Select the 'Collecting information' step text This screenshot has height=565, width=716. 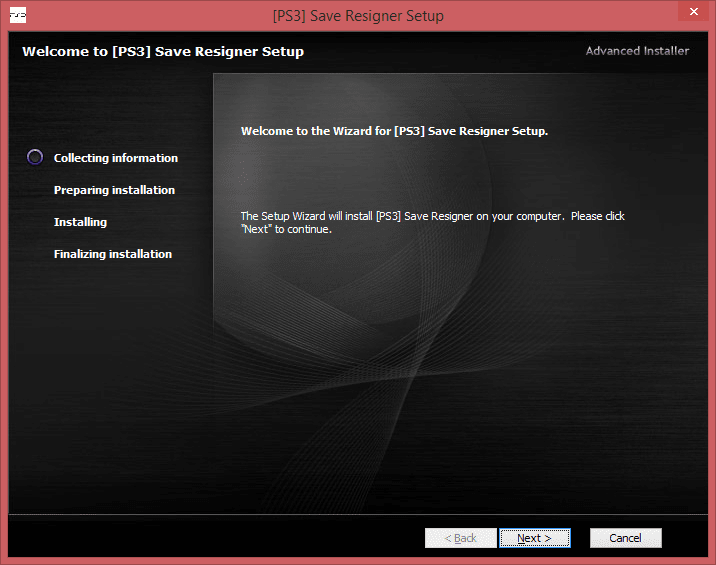coord(116,158)
